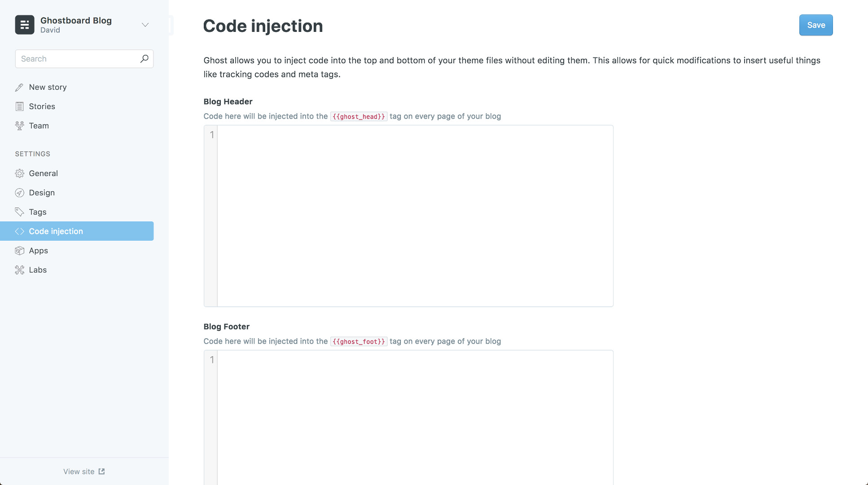Click the General gear icon
This screenshot has height=485, width=868.
tap(19, 173)
